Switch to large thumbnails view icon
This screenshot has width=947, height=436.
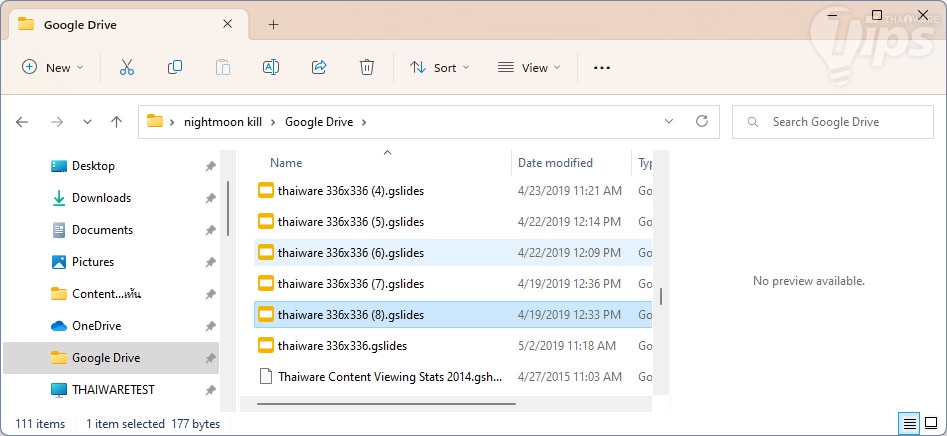coord(931,423)
